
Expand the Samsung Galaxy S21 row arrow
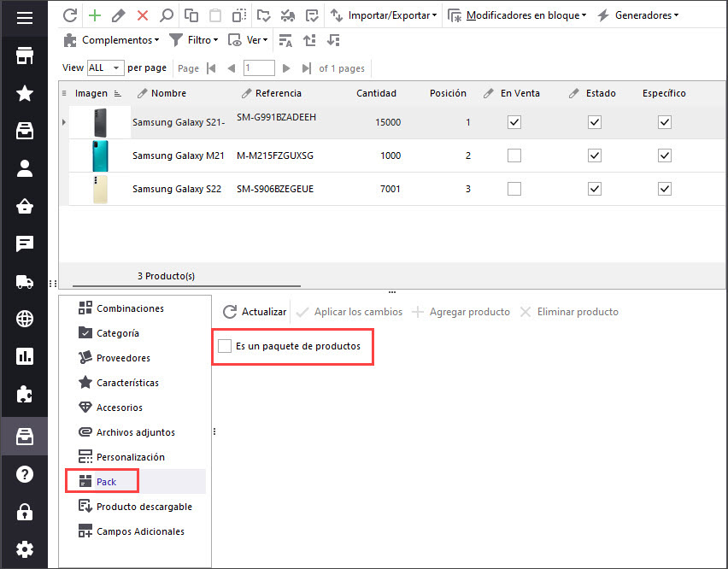click(x=64, y=122)
